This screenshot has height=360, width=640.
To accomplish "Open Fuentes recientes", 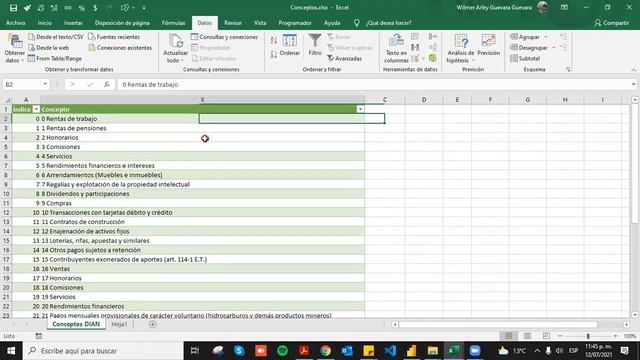I will (114, 37).
